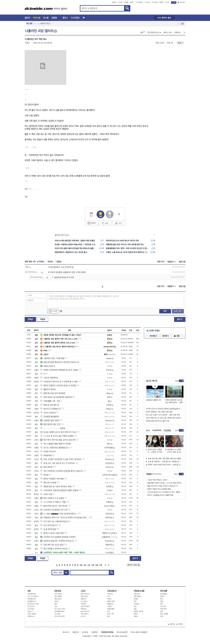Click inside the top 갤러리 & 통합검색 field

point(102,8)
